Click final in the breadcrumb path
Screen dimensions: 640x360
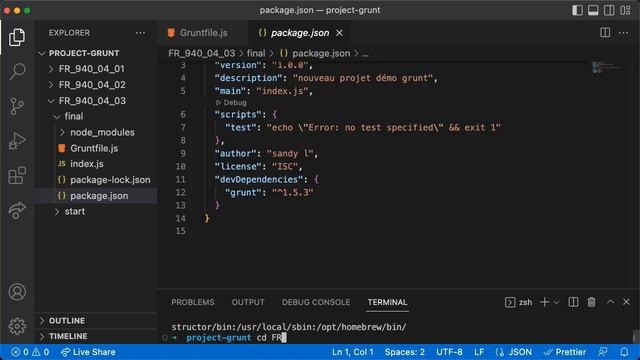[256, 53]
